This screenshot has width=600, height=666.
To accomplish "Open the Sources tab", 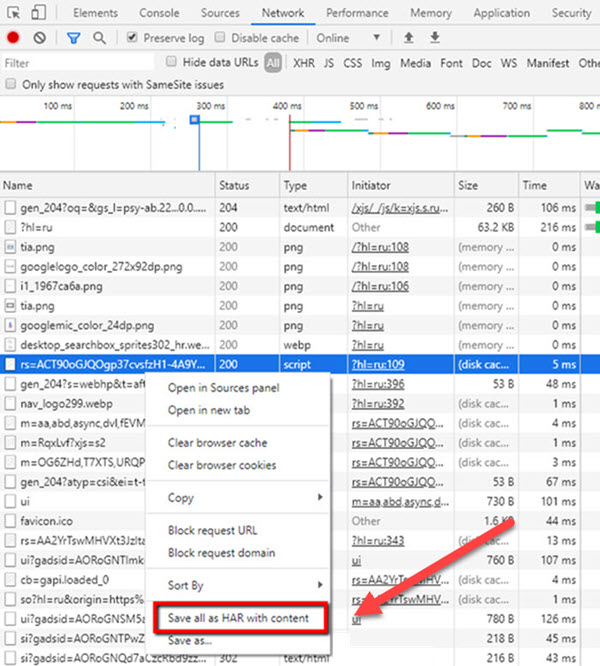I will click(220, 13).
